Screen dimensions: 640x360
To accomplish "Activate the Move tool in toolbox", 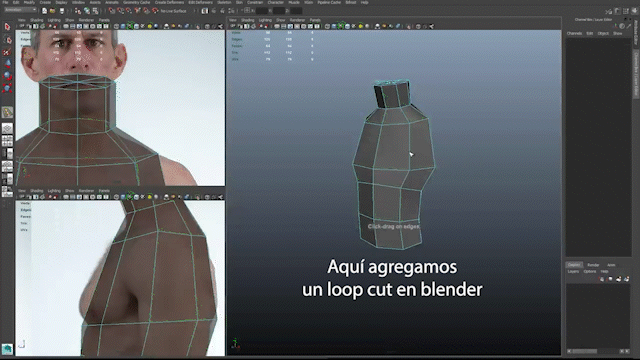I will coord(7,64).
